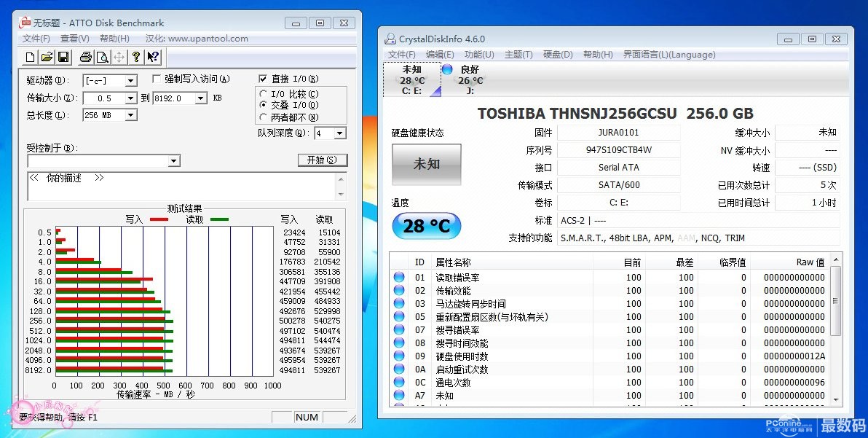Screen dimensions: 868x438
Task: Click the New file icon in ATTO toolbar
Action: [31, 57]
